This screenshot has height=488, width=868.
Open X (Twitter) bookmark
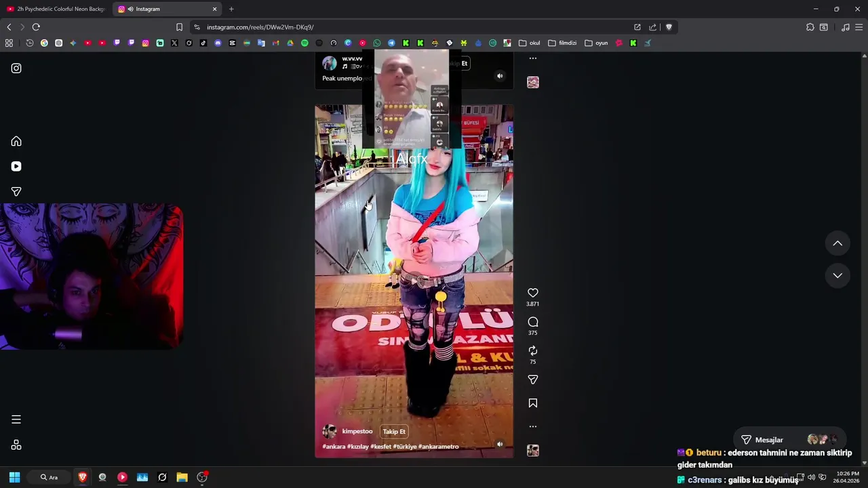coord(174,43)
